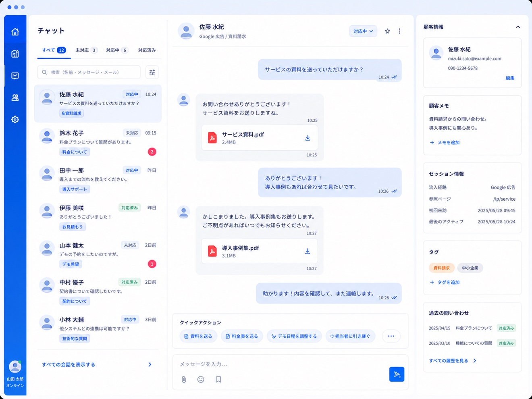Open the analytics chart sidebar icon
This screenshot has width=532, height=399.
point(15,54)
